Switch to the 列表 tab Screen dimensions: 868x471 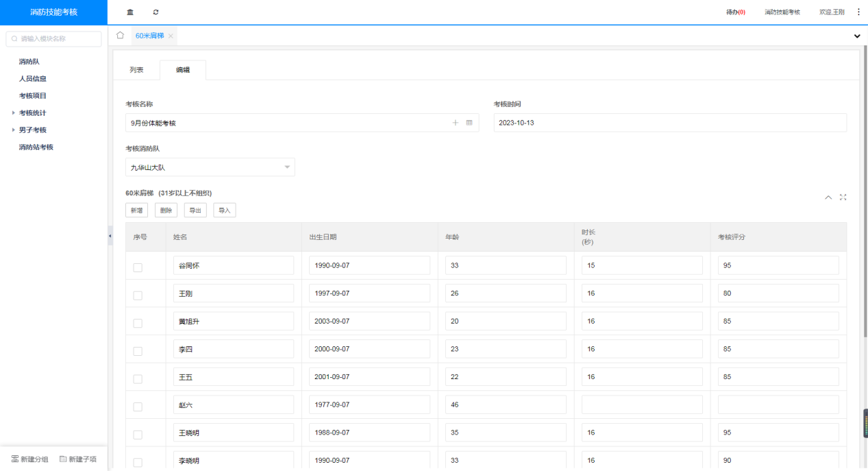pyautogui.click(x=136, y=70)
